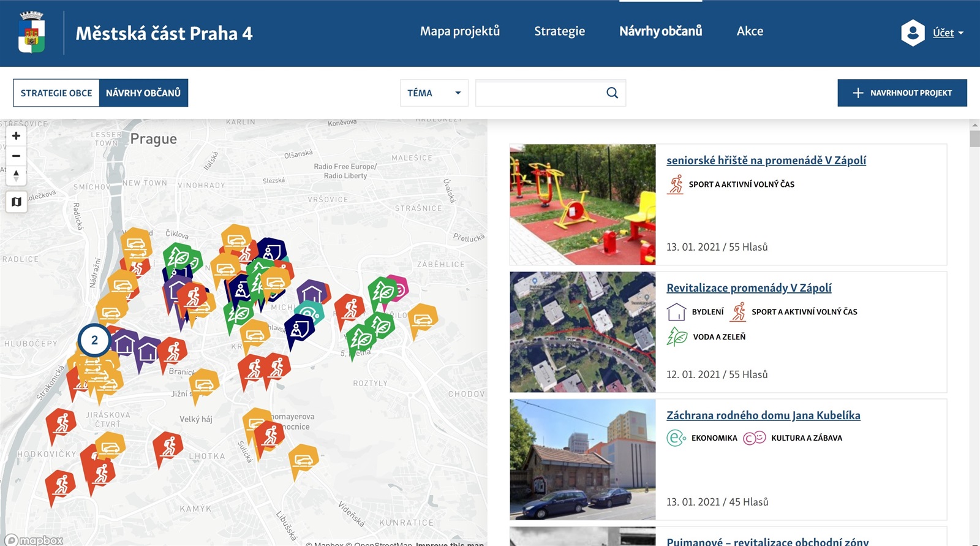Click the plus icon in Navrhnout projekt

858,93
